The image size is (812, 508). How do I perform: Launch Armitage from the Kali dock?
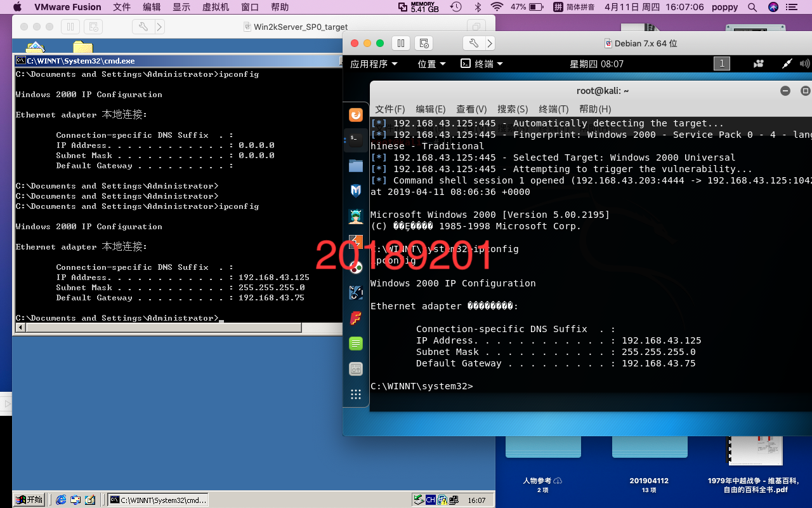coord(356,217)
